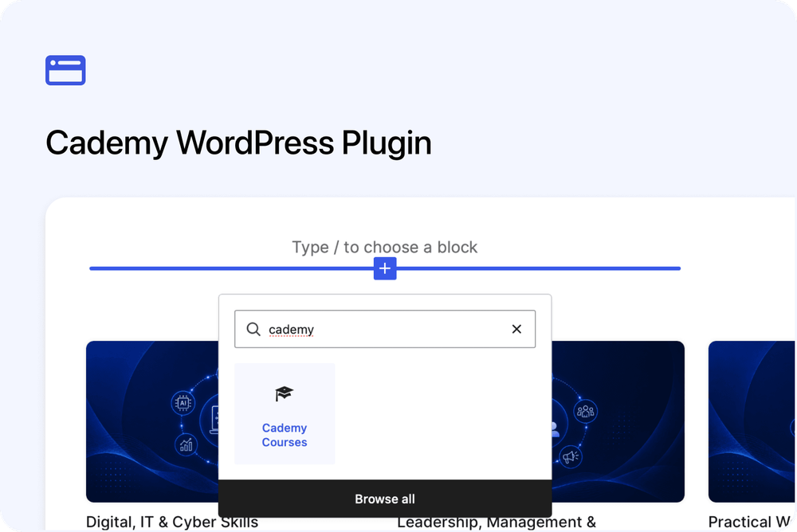Click the blue window icon above title
Screen dimensions: 797x532
[65, 70]
